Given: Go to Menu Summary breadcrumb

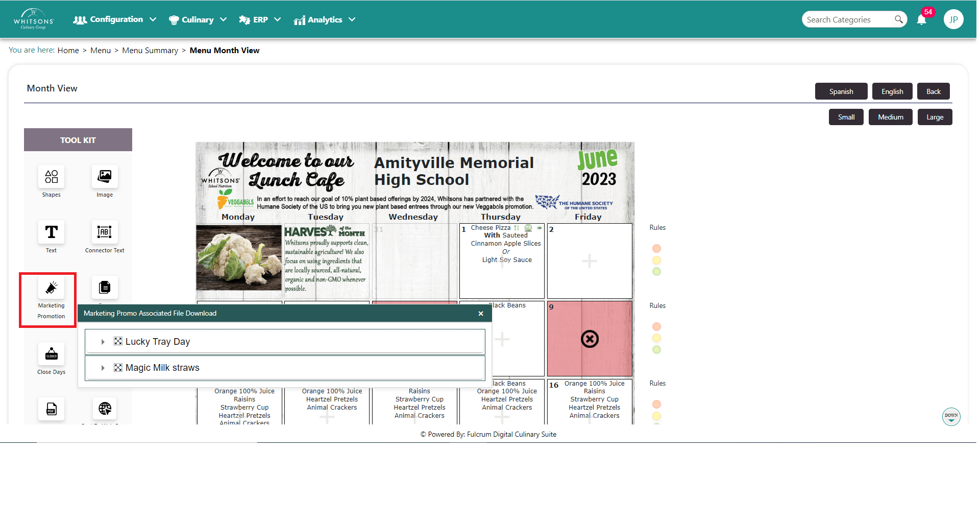Looking at the screenshot, I should (150, 51).
